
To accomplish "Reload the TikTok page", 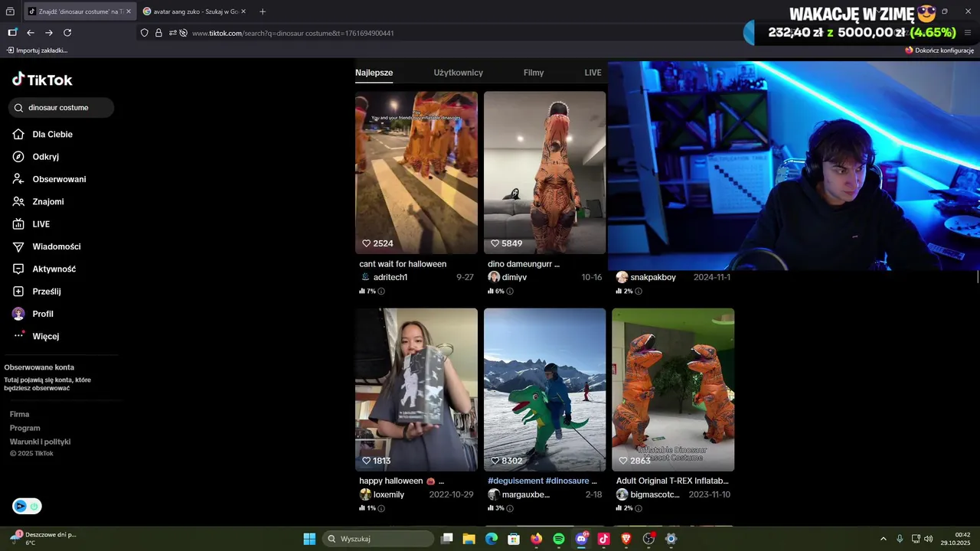I will tap(67, 33).
